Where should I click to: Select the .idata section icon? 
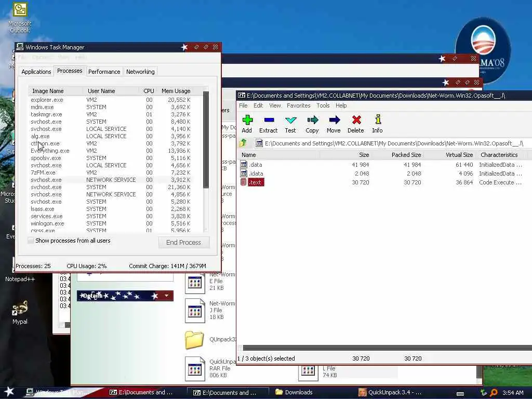pyautogui.click(x=243, y=174)
